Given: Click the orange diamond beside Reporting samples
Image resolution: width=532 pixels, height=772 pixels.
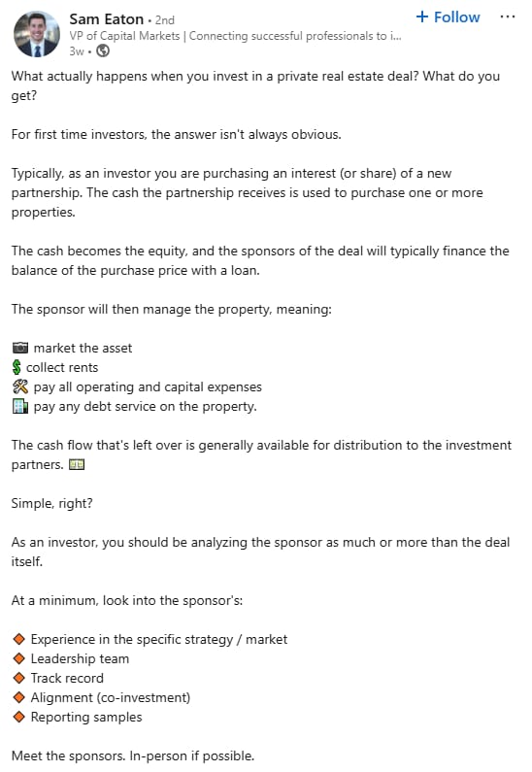Looking at the screenshot, I should [x=19, y=718].
